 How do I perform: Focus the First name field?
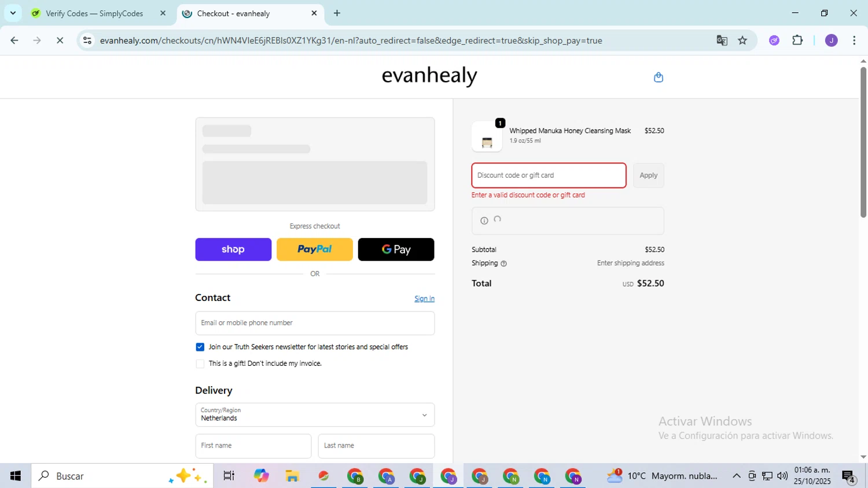pos(253,446)
